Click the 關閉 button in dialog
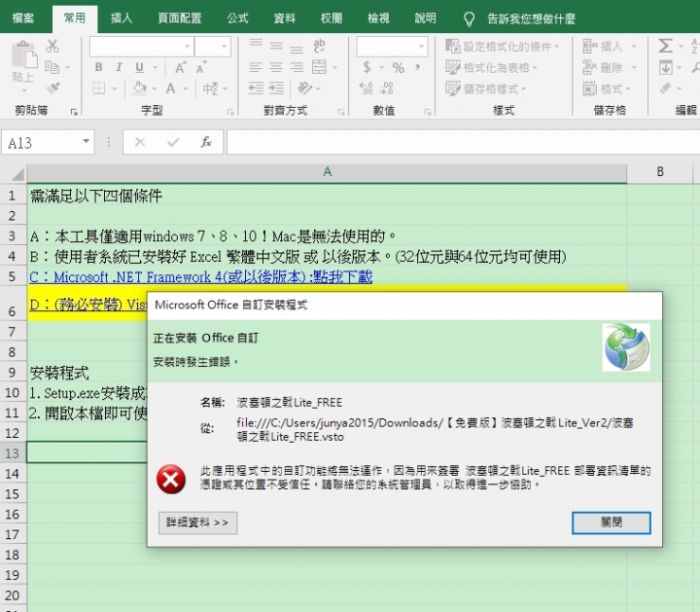This screenshot has width=700, height=612. (612, 522)
